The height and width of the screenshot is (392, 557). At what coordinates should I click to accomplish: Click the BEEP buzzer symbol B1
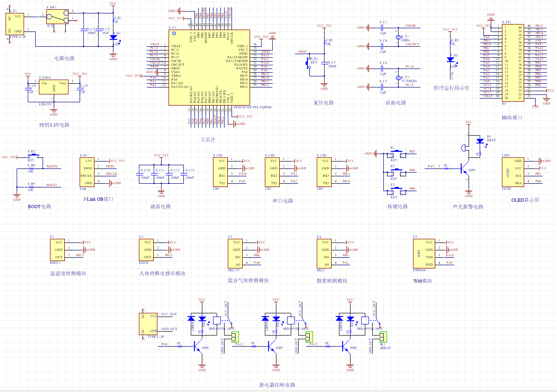pos(464,148)
